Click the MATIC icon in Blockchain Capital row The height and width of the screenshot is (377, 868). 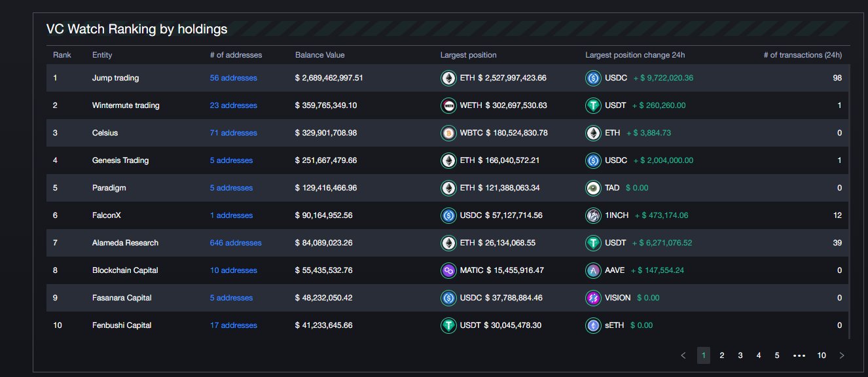coord(448,270)
